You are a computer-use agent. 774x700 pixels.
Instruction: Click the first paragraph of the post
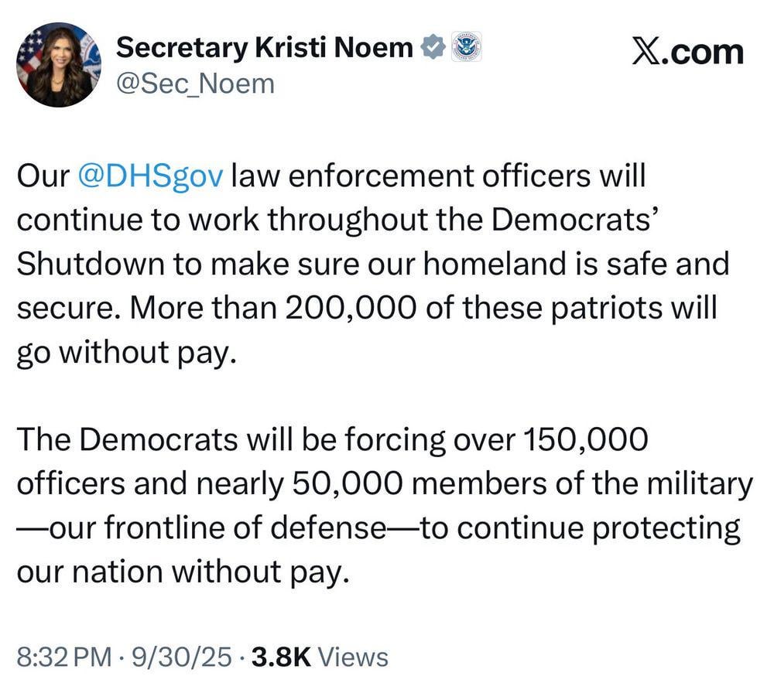[372, 265]
